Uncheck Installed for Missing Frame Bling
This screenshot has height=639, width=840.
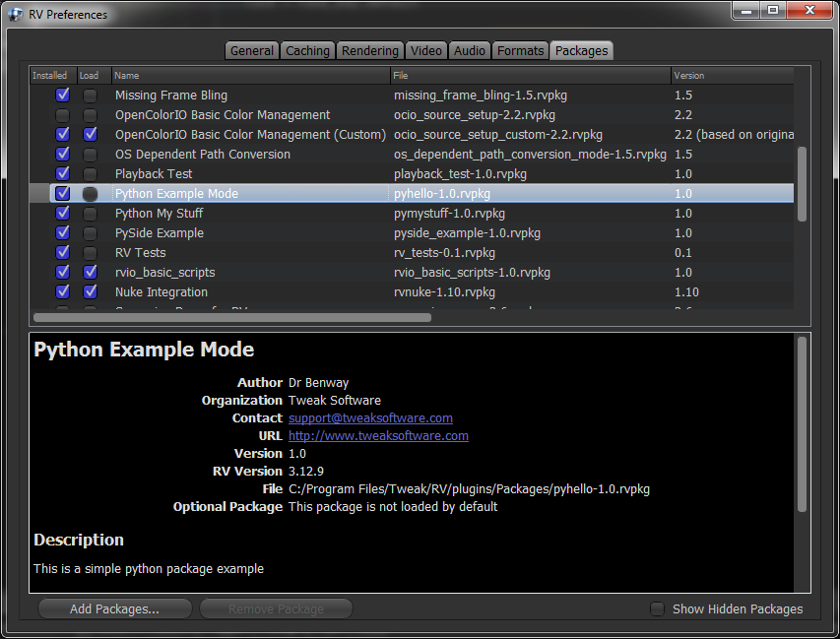[63, 95]
